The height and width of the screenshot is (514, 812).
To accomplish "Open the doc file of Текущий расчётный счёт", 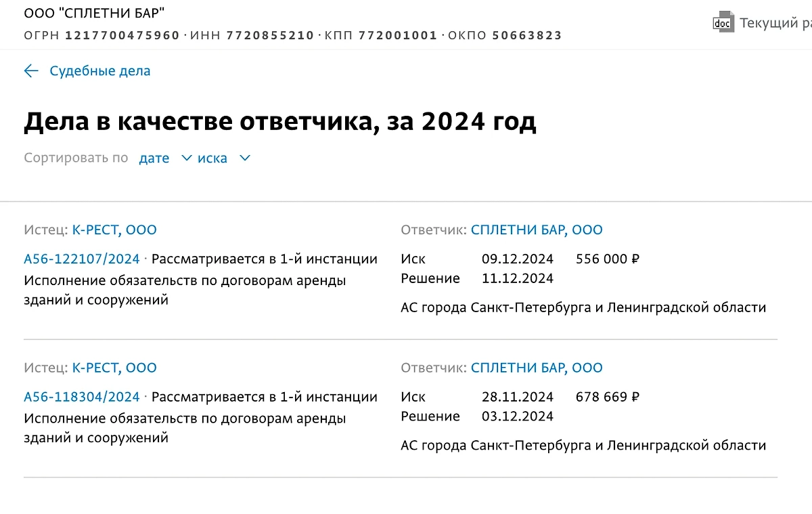I will pos(723,22).
